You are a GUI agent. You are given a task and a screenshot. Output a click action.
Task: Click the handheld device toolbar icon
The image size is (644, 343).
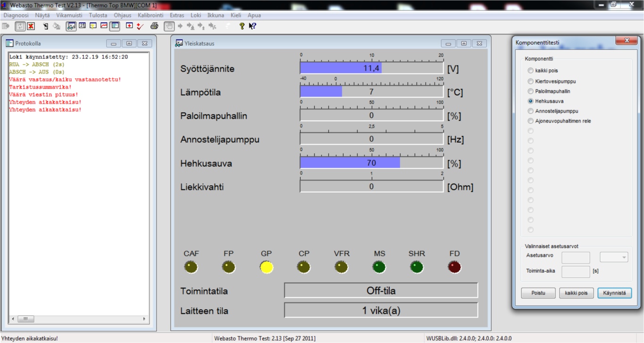pyautogui.click(x=46, y=26)
